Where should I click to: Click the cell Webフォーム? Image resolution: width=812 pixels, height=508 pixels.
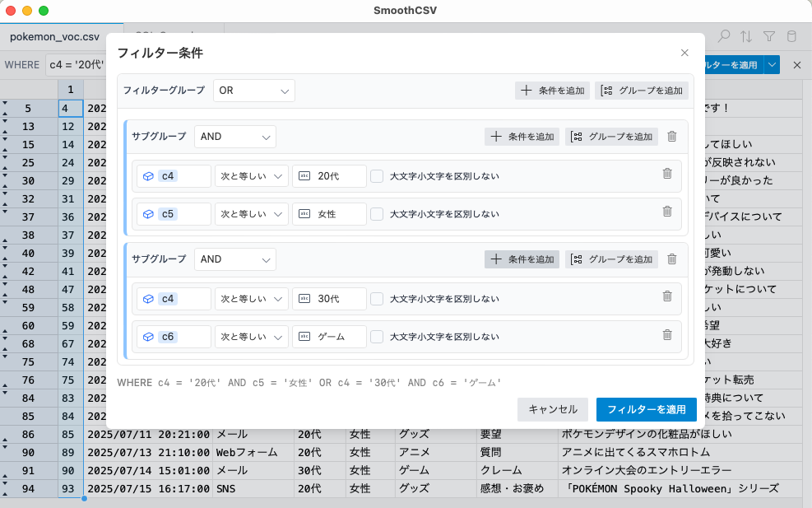(253, 453)
